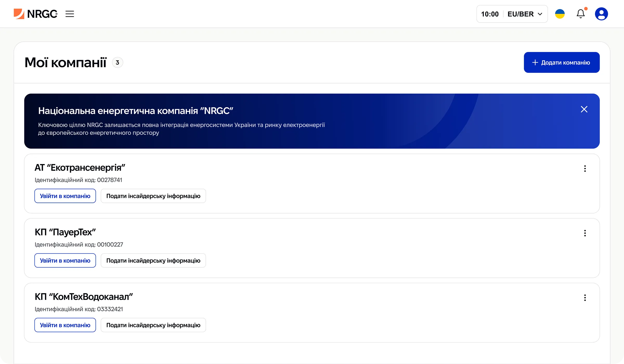Open the hamburger navigation menu

point(70,14)
